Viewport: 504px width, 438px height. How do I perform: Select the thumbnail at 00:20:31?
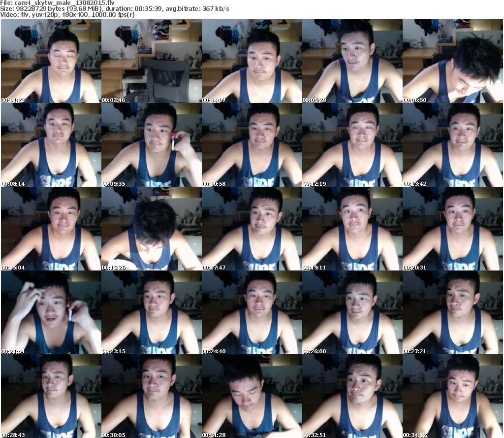pos(453,229)
